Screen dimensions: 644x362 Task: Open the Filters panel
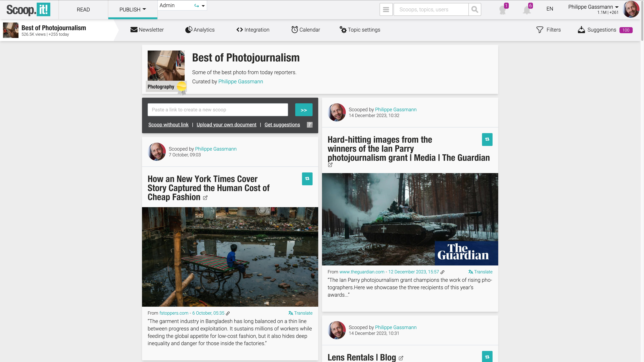549,30
